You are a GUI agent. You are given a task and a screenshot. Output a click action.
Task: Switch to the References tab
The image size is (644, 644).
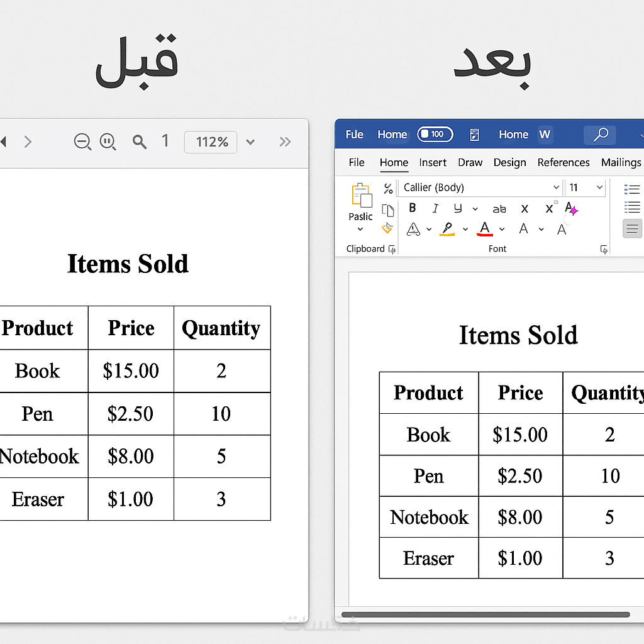tap(563, 162)
